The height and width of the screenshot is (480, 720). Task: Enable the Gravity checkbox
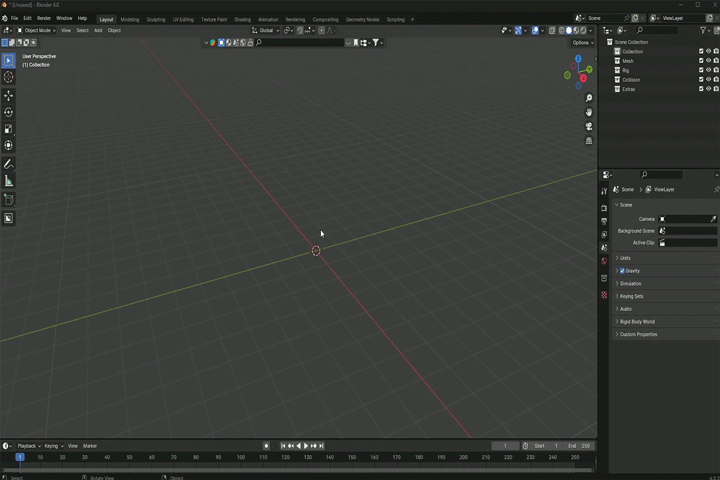[x=622, y=271]
